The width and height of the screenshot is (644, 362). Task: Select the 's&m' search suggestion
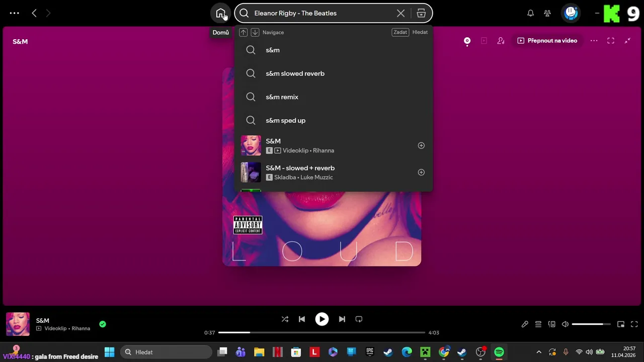pyautogui.click(x=333, y=50)
